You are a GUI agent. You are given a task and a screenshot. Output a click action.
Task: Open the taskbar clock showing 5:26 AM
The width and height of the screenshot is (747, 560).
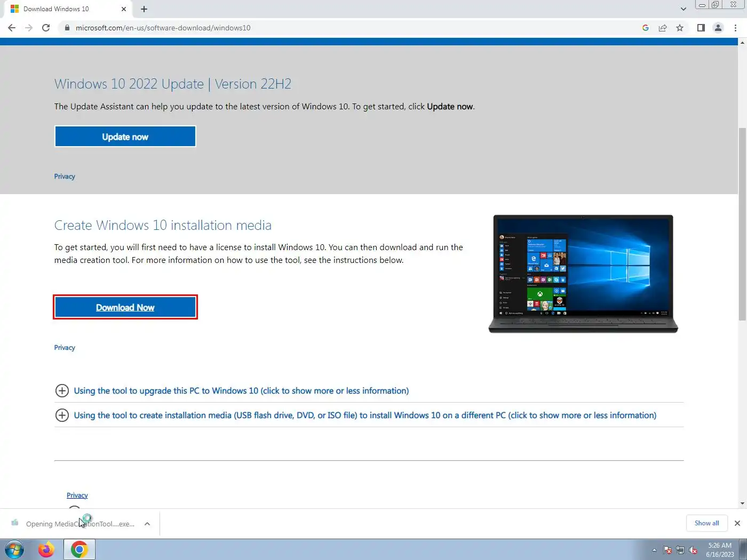[720, 550]
